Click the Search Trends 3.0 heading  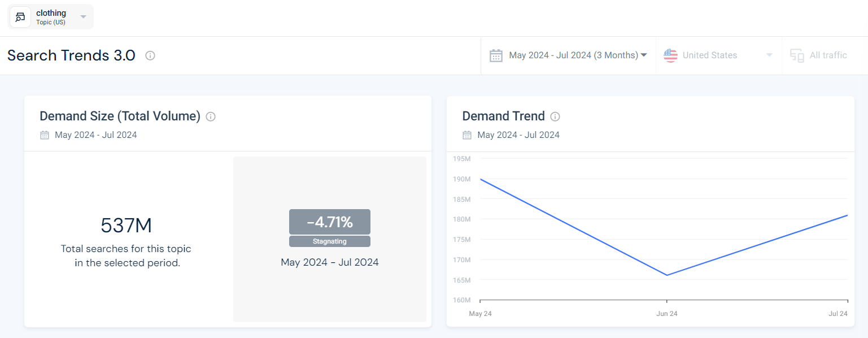point(71,55)
